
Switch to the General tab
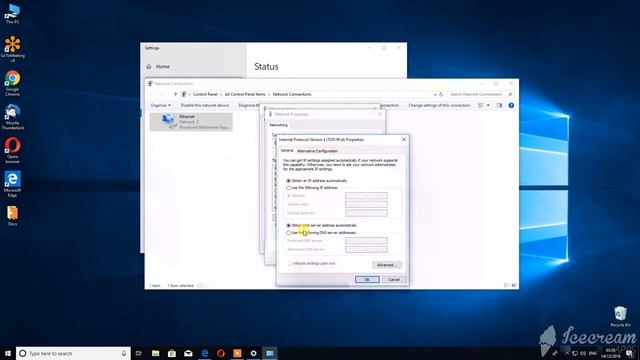287,151
